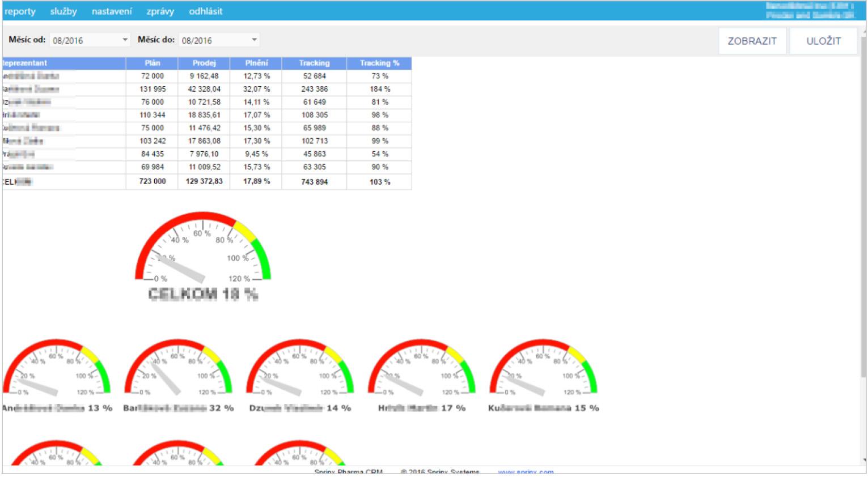Screen dimensions: 868x477
Task: Open zprávy from the navigation bar
Action: [x=160, y=11]
